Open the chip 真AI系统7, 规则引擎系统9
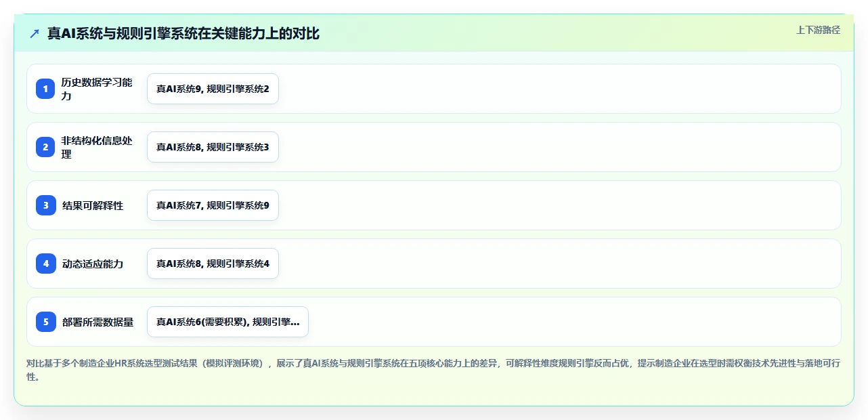868x420 pixels. [213, 205]
